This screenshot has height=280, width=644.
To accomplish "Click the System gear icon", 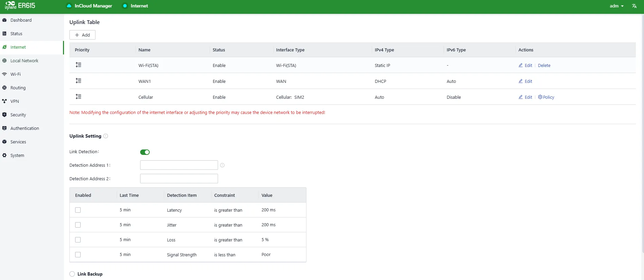I will coord(4,155).
